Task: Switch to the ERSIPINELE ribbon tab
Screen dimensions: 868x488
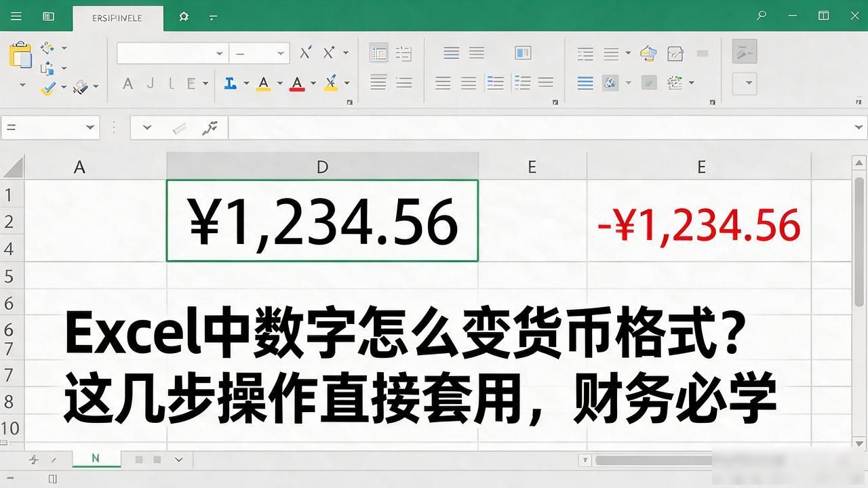Action: [x=117, y=18]
